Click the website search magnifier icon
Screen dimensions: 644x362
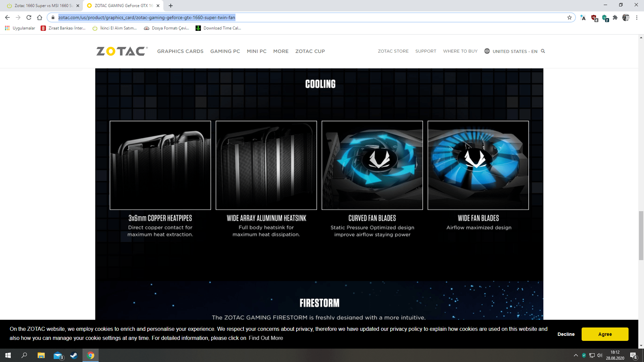click(543, 51)
